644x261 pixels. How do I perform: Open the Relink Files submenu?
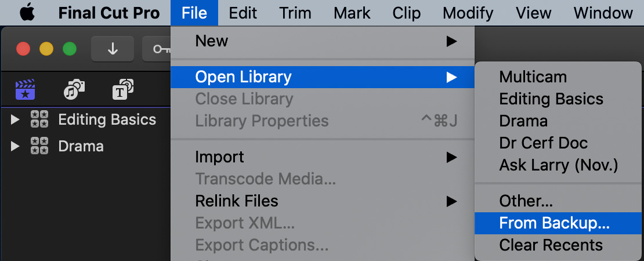pos(323,201)
